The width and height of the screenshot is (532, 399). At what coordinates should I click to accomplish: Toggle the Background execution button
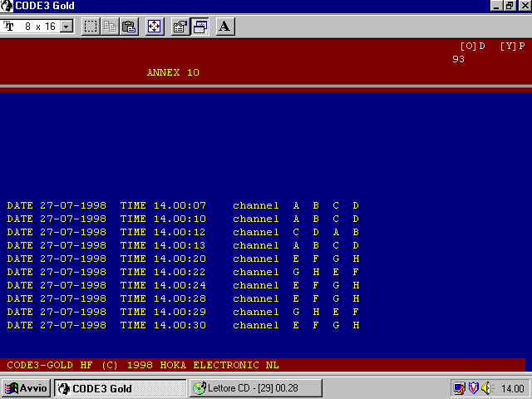pyautogui.click(x=199, y=27)
